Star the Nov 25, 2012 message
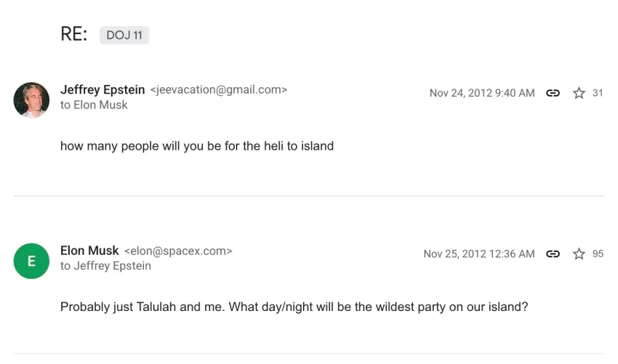 579,254
